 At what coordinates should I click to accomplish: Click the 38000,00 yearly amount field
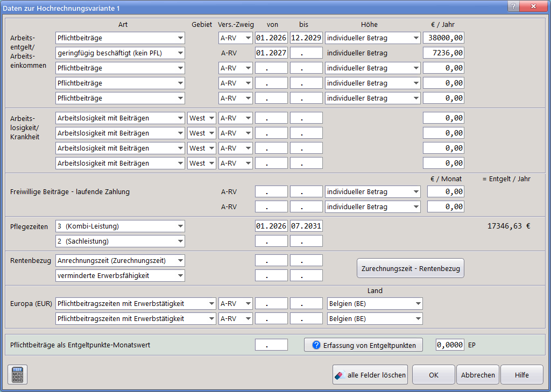[x=443, y=38]
